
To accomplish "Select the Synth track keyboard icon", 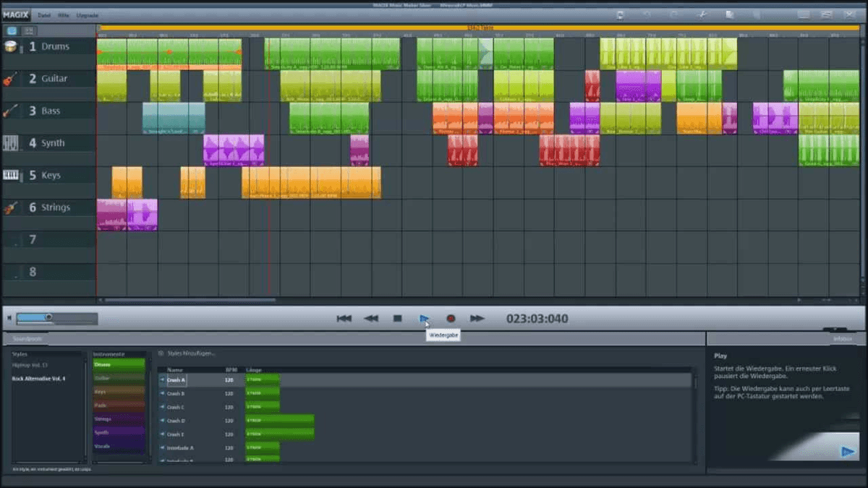I will click(x=10, y=143).
